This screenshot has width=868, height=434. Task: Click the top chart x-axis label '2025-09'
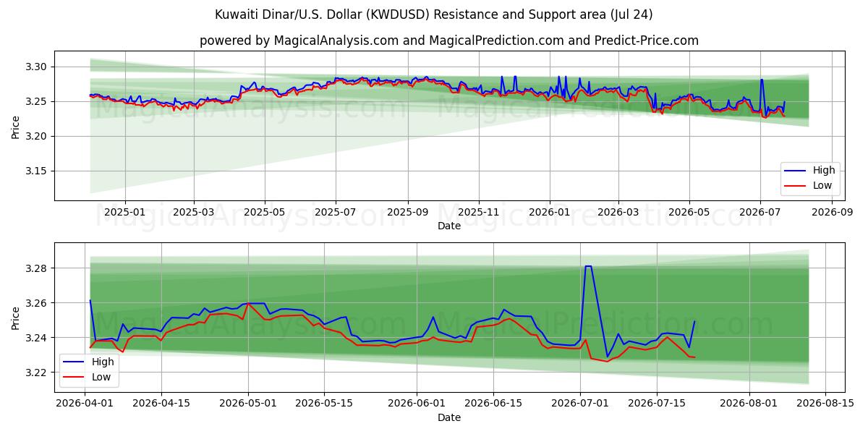coord(408,213)
